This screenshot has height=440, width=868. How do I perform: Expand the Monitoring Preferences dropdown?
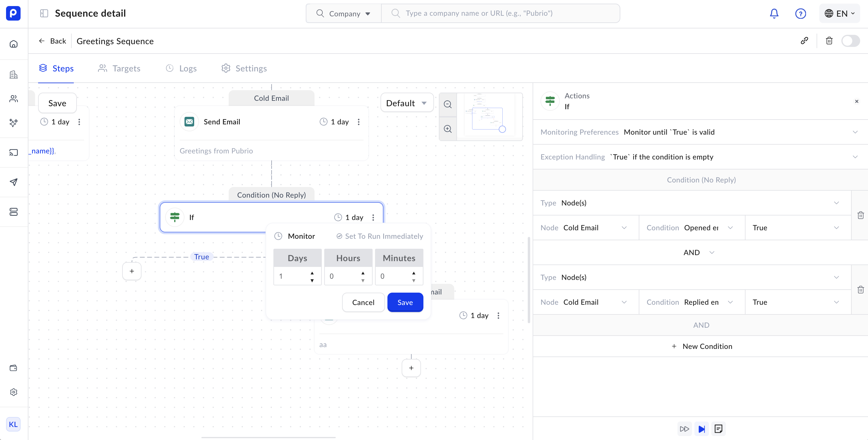855,132
